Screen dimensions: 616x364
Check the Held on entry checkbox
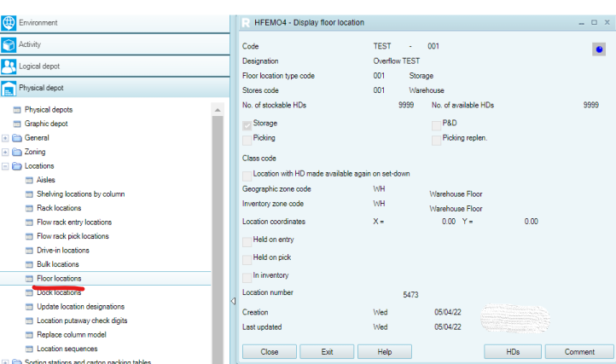247,240
